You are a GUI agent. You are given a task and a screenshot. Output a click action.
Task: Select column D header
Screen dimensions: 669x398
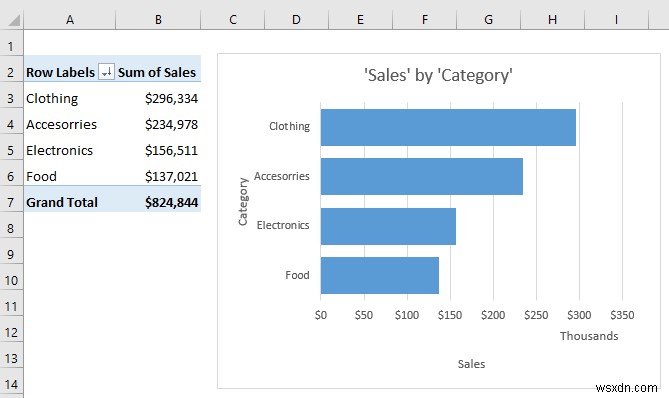pyautogui.click(x=296, y=20)
